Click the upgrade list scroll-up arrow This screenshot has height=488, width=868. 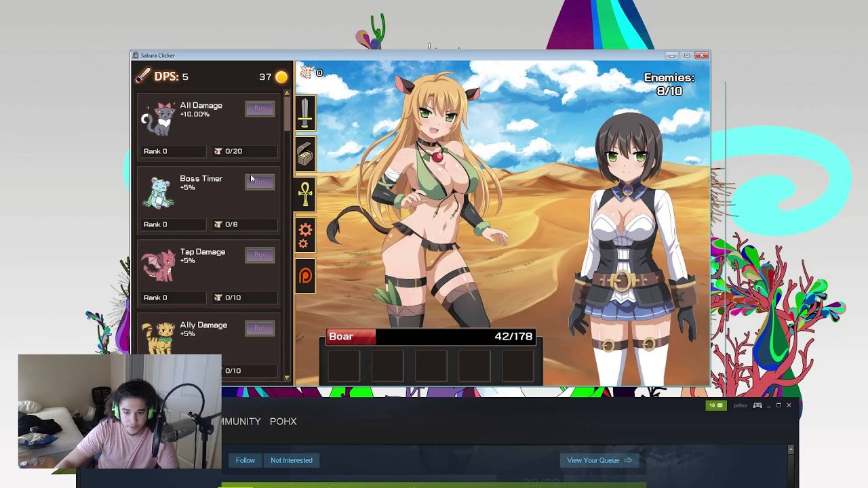[x=287, y=92]
